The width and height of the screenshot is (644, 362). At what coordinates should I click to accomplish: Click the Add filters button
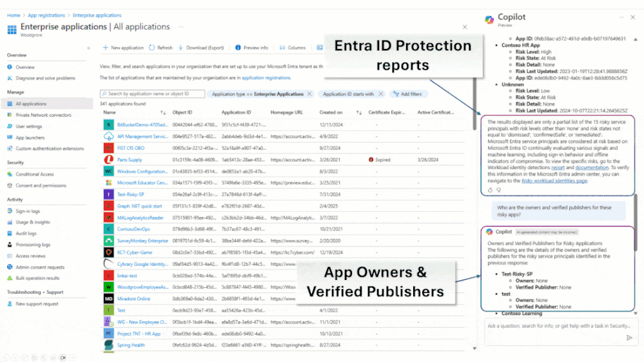pos(407,94)
